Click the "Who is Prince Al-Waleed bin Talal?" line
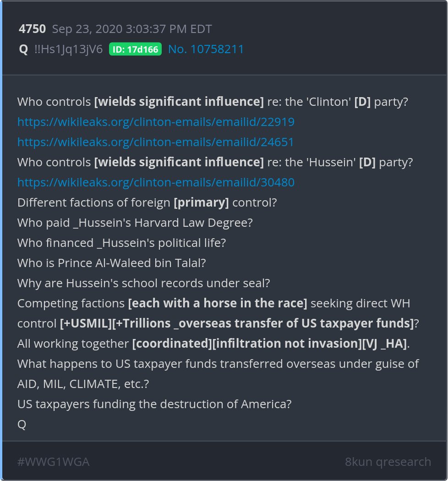The width and height of the screenshot is (448, 481). pyautogui.click(x=112, y=263)
